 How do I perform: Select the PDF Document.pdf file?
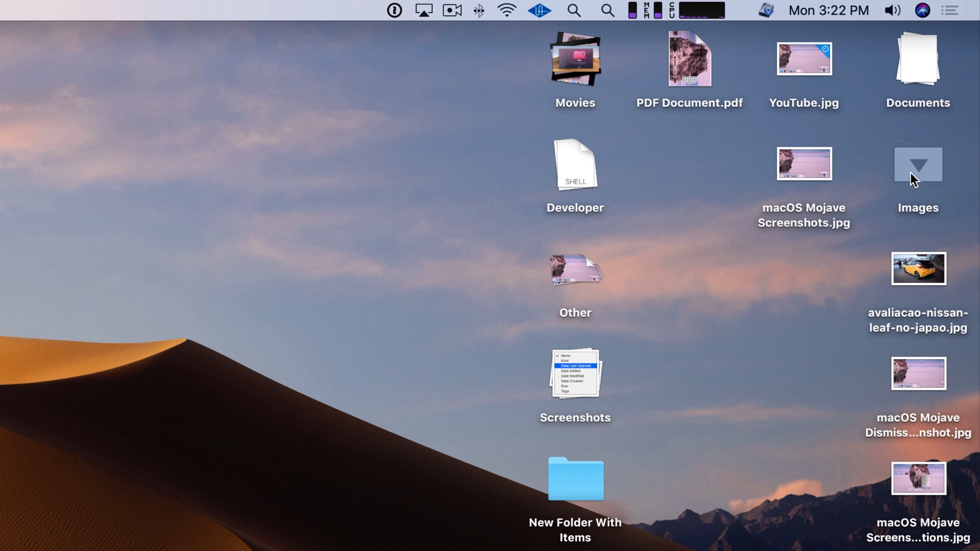click(x=690, y=59)
